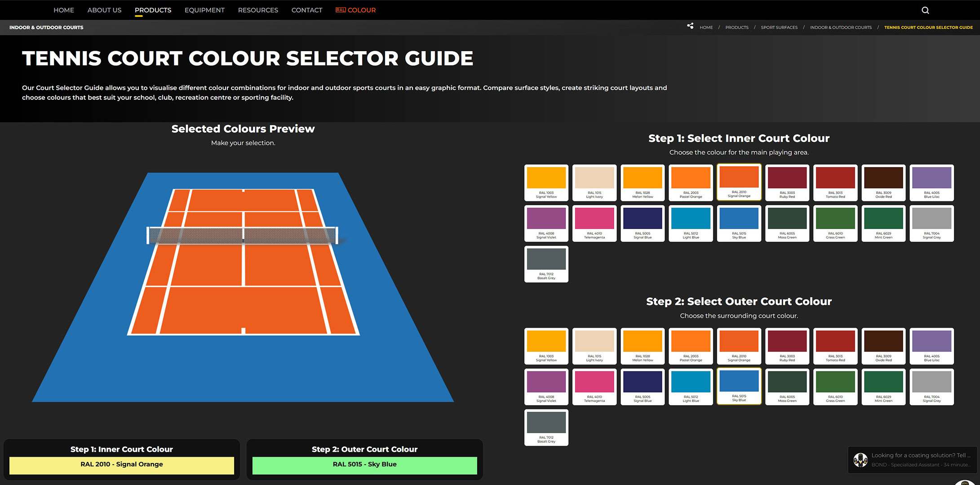The width and height of the screenshot is (980, 485).
Task: Open the CONTACT menu item
Action: point(307,10)
